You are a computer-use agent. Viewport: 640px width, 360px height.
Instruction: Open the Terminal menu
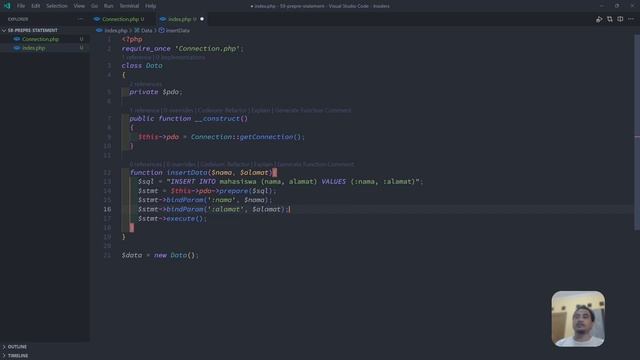click(129, 6)
